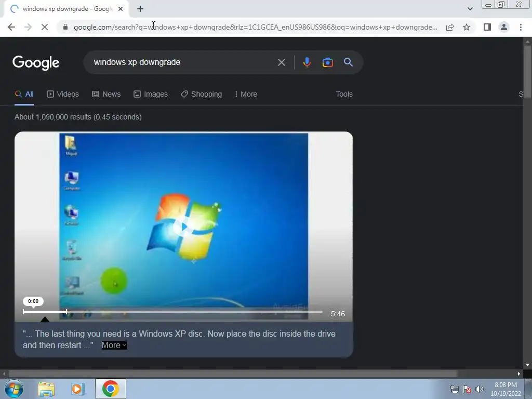
Task: Switch to Images results tab
Action: pyautogui.click(x=150, y=95)
